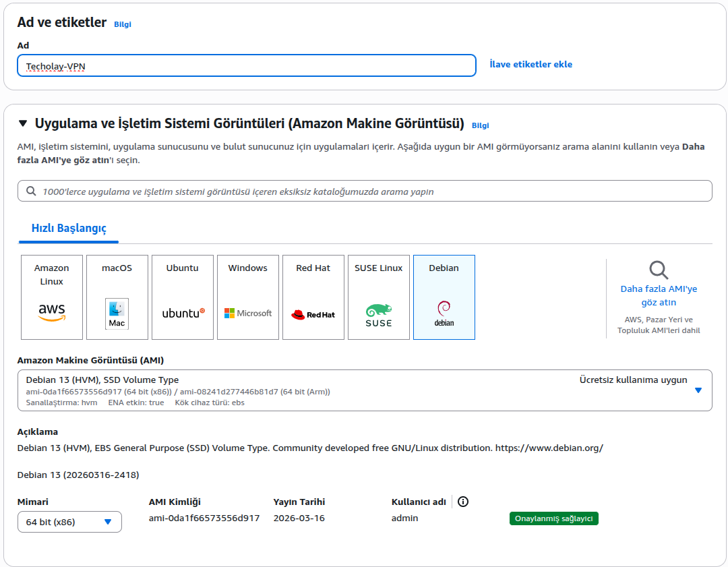
Task: Click the Debian 13 EBS General Purpose description text
Action: [x=310, y=448]
